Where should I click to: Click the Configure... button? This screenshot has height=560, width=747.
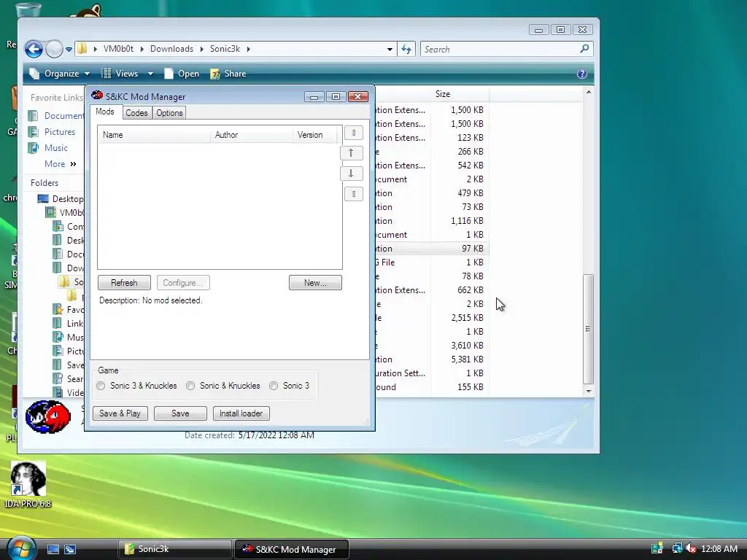pos(183,283)
